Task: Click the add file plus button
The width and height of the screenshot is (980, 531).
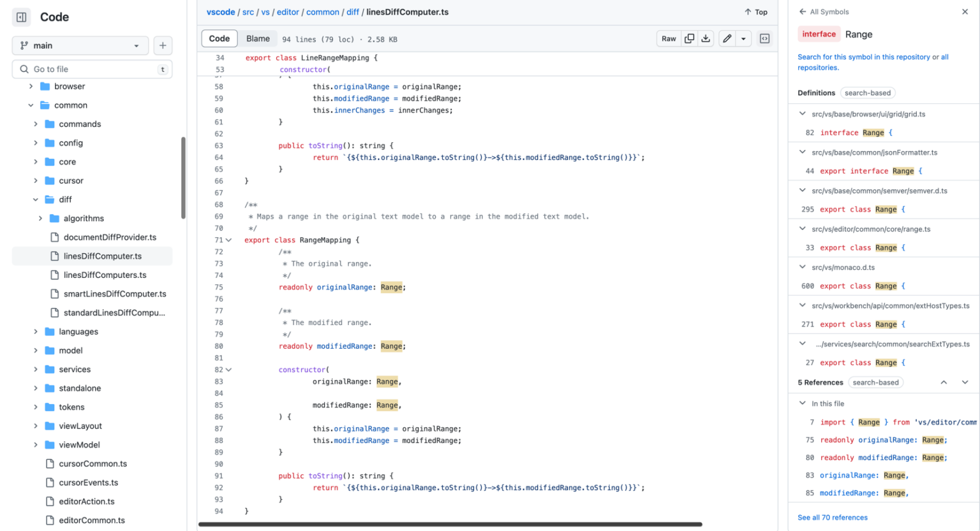Action: (163, 45)
